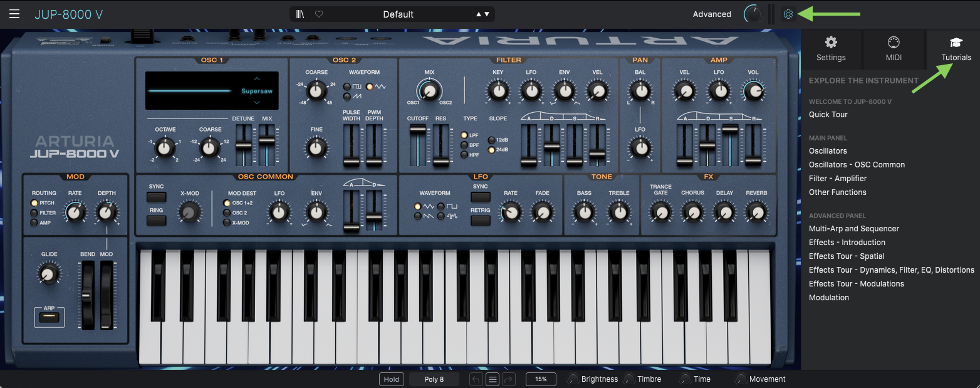Click the pitch Bend wheel
Image resolution: width=980 pixels, height=388 pixels.
pos(87,295)
